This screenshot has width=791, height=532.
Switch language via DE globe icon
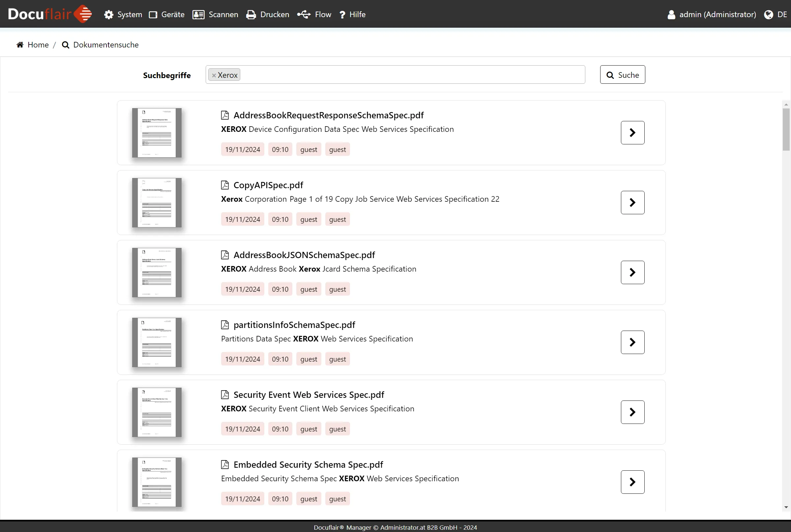point(769,15)
